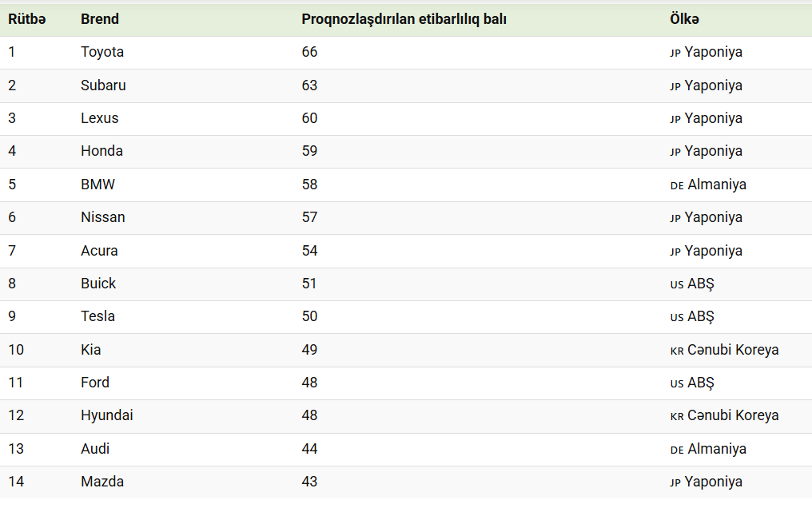The height and width of the screenshot is (508, 812).
Task: Click the Proqnozlaşdırılan etibarlılıq balı header
Action: (x=404, y=19)
